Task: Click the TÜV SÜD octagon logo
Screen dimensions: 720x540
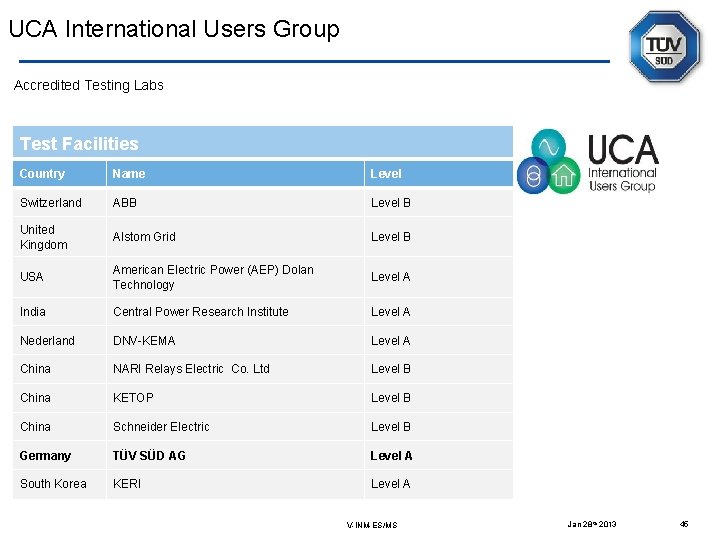Action: coord(664,47)
